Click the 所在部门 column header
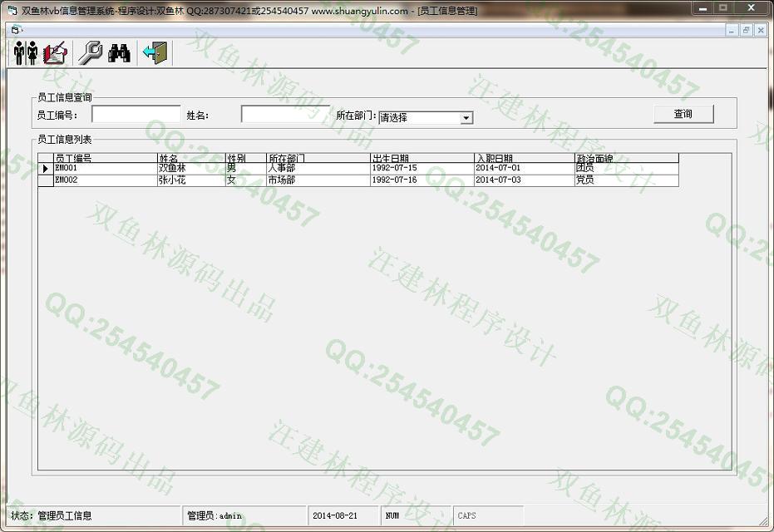Screen dimensions: 774x532 (x=317, y=158)
